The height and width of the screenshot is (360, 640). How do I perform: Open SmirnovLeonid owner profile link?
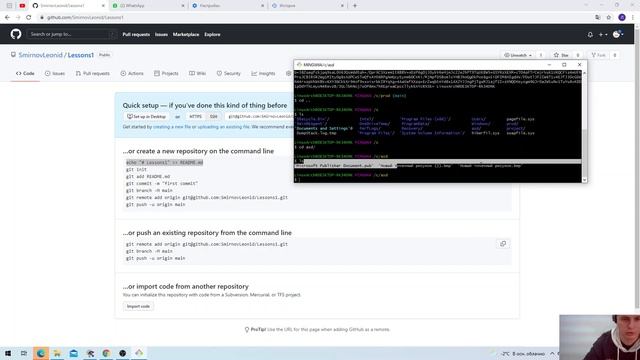40,55
